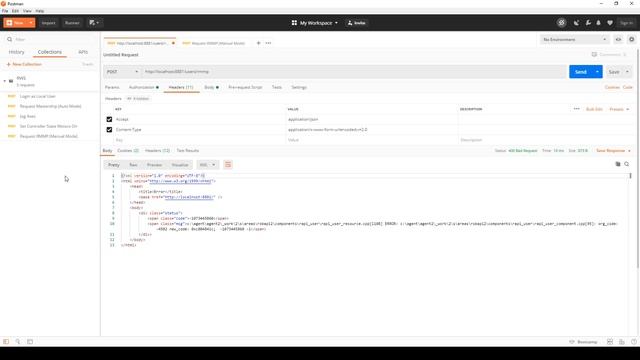Open the Save Response dropdown

click(613, 151)
